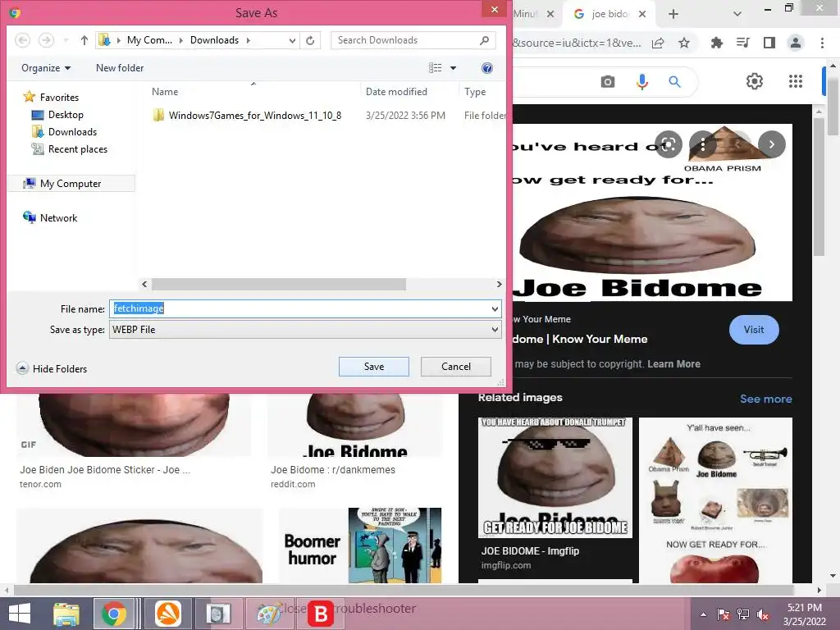Open image preview more options dots
840x630 pixels.
(x=702, y=144)
